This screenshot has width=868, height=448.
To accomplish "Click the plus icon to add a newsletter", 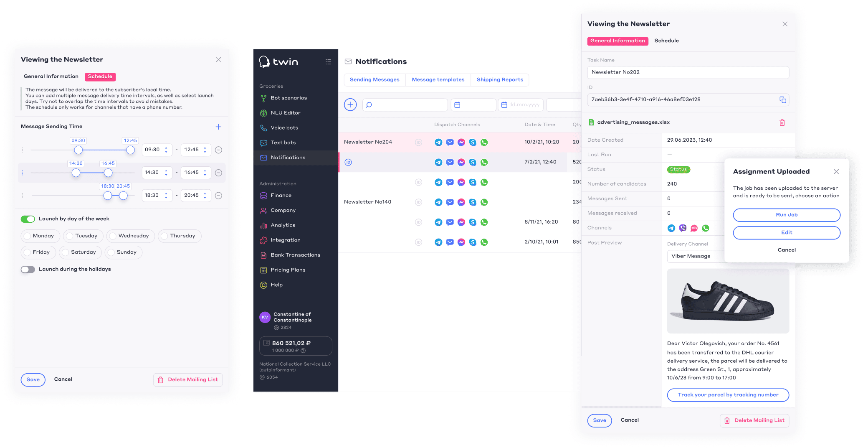I will tap(350, 105).
